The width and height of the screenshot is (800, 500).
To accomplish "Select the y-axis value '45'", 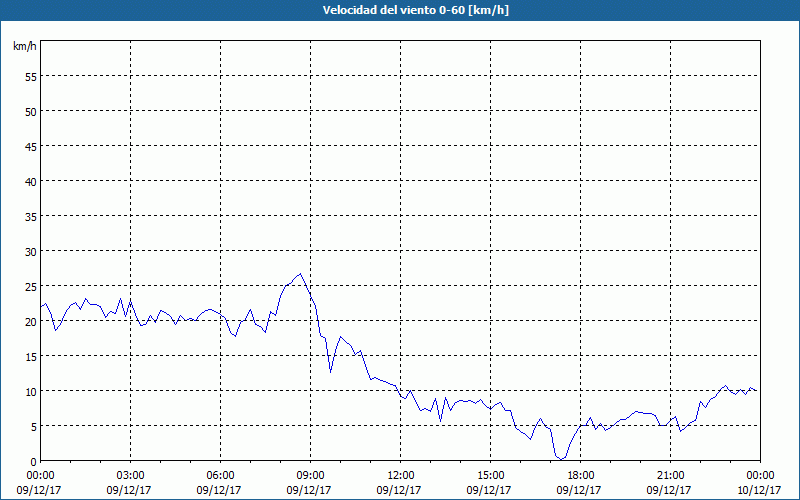I will 31,146.
